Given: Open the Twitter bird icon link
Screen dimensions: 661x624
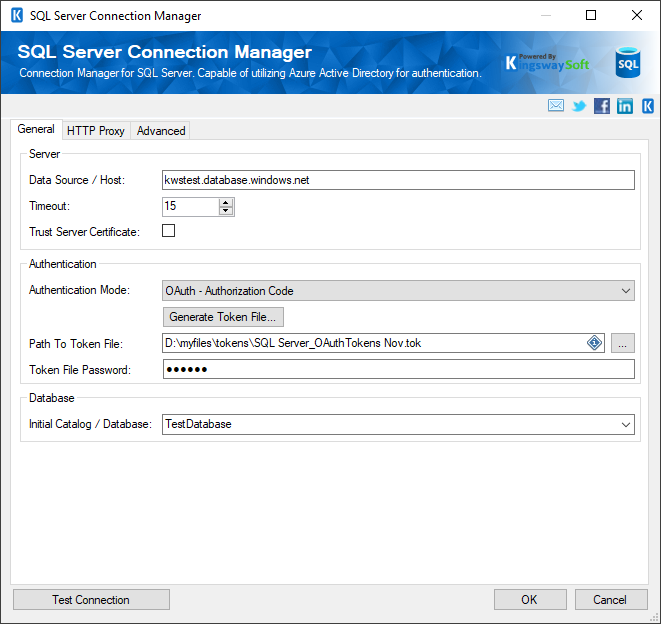Looking at the screenshot, I should [579, 106].
